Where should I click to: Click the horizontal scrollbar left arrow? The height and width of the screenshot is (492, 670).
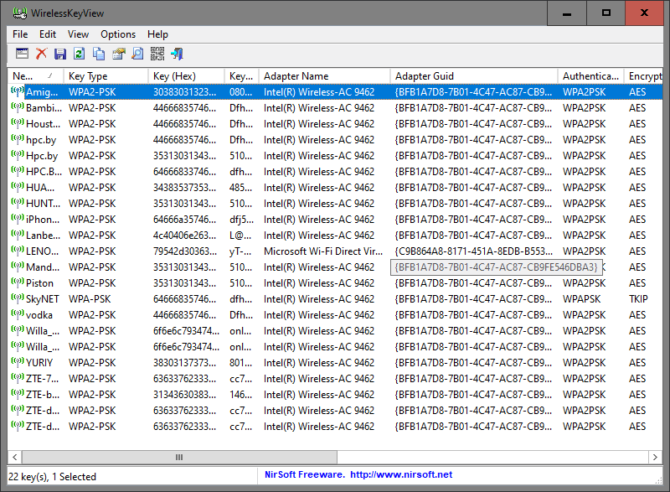coord(15,457)
